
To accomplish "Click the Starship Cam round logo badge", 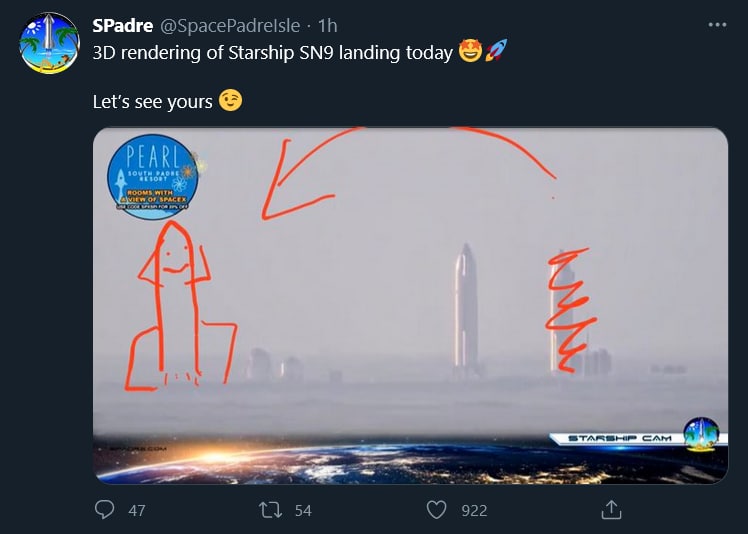I will [701, 434].
